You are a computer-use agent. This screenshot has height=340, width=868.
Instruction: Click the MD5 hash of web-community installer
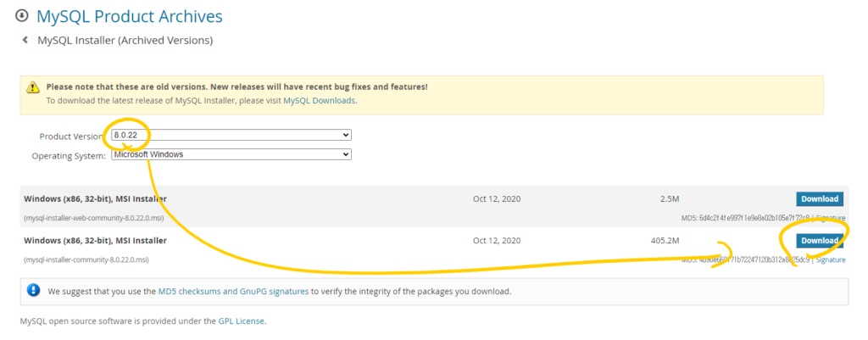pos(745,218)
